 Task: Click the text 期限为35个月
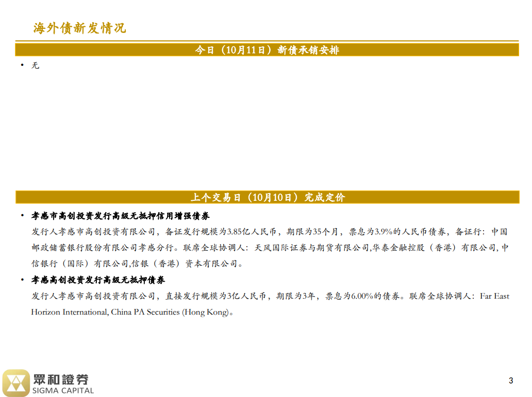click(312, 232)
